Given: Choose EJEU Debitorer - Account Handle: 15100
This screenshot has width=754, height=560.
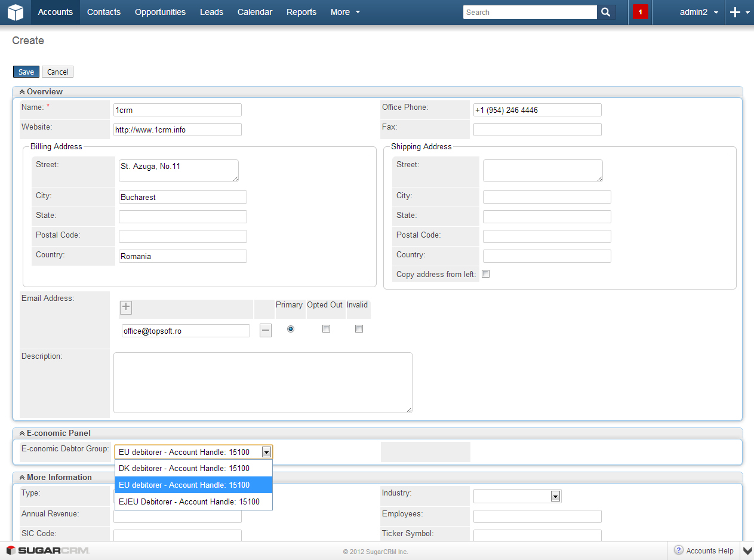Looking at the screenshot, I should coord(193,501).
